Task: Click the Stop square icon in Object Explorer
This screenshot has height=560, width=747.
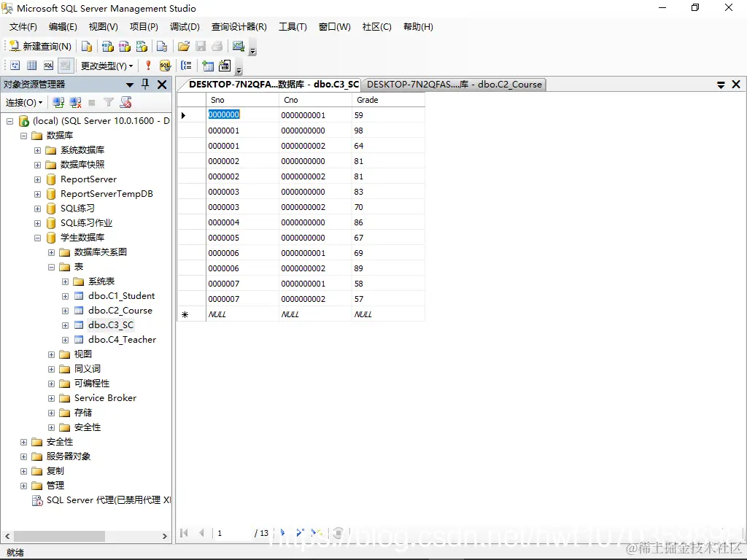Action: (92, 102)
